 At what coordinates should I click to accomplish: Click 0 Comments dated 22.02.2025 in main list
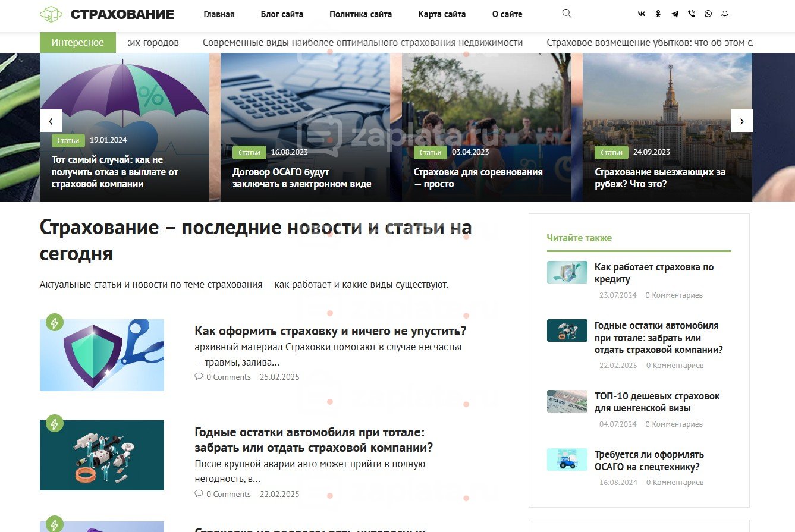pyautogui.click(x=228, y=494)
